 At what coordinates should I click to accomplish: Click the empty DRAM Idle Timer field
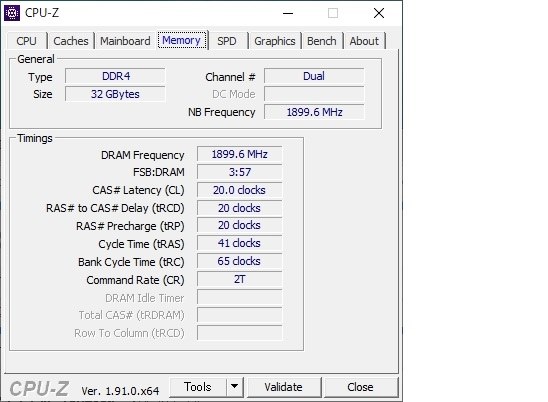tap(239, 297)
